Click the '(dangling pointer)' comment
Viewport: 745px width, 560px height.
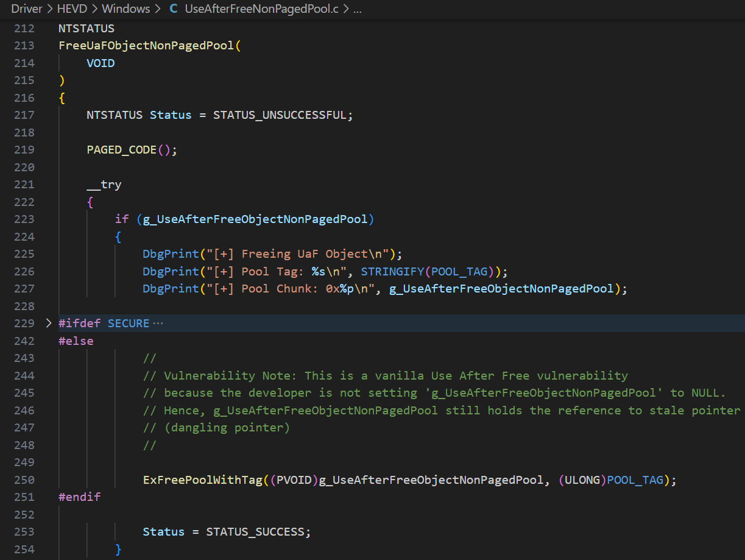216,428
